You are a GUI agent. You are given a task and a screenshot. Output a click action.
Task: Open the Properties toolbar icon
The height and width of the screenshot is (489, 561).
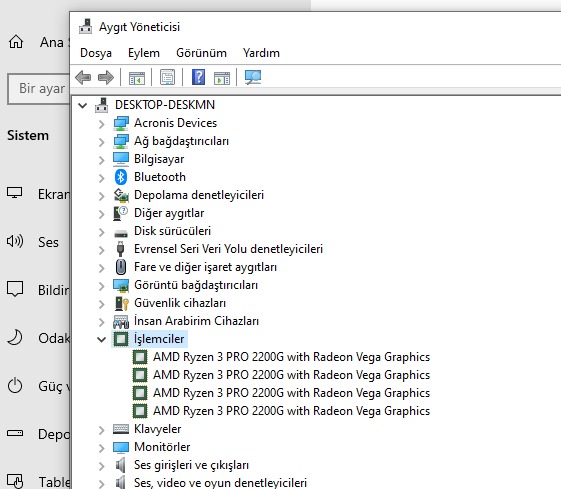coord(167,77)
